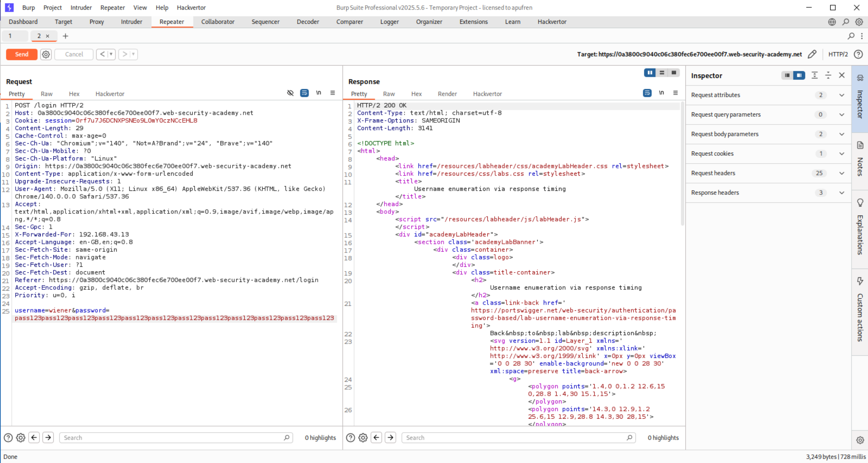This screenshot has height=463, width=868.
Task: Open the request send settings gear icon
Action: pyautogui.click(x=46, y=54)
